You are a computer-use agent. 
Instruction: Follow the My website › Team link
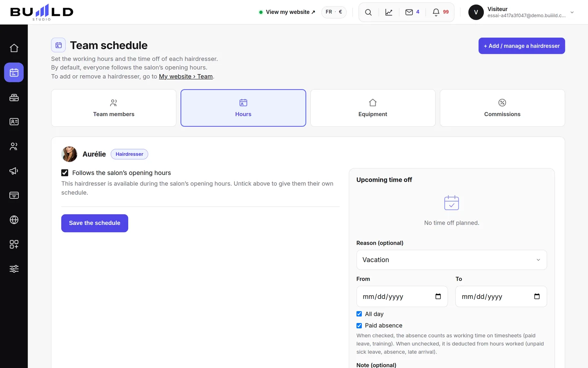(186, 76)
